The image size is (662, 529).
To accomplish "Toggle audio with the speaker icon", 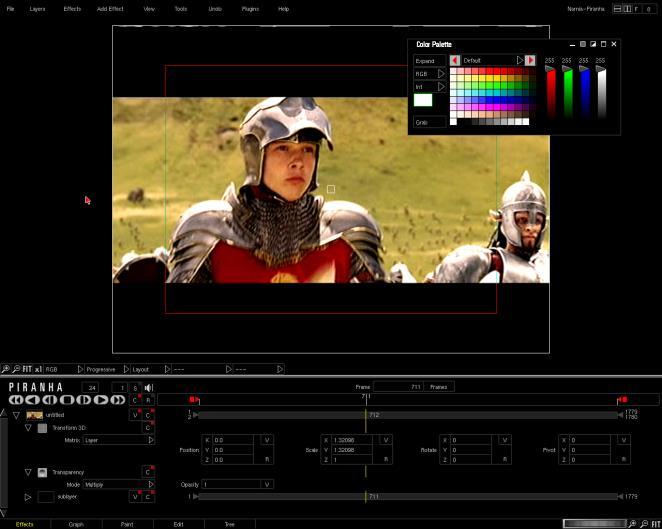I will pyautogui.click(x=149, y=388).
